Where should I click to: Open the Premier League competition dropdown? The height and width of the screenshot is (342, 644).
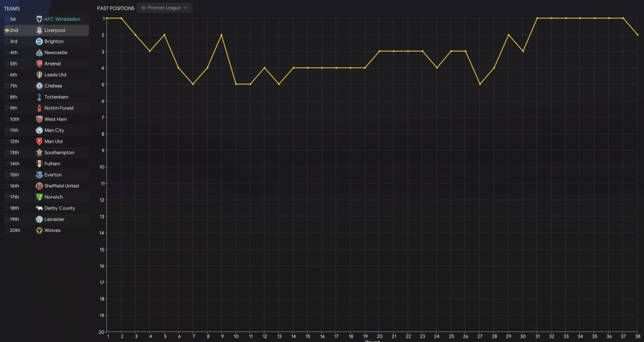pos(165,8)
